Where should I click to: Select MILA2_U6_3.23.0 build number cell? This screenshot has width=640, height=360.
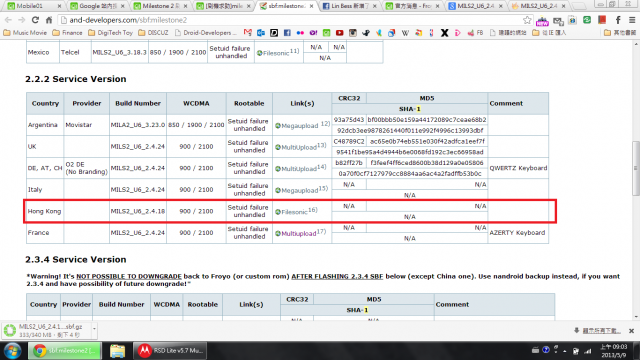(138, 125)
